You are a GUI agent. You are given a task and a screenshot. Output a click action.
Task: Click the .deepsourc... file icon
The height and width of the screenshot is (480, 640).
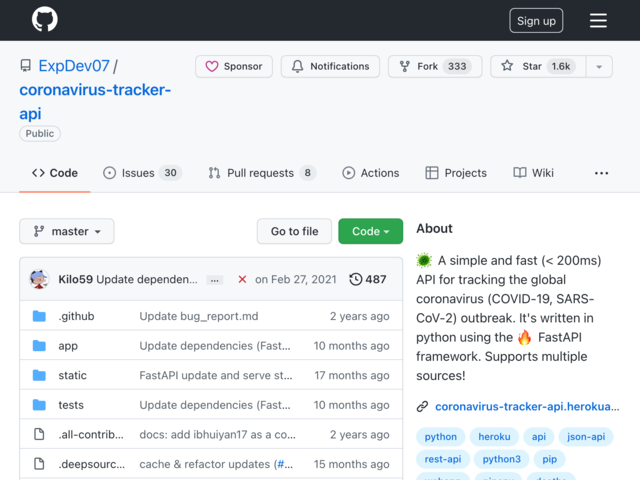pos(39,464)
